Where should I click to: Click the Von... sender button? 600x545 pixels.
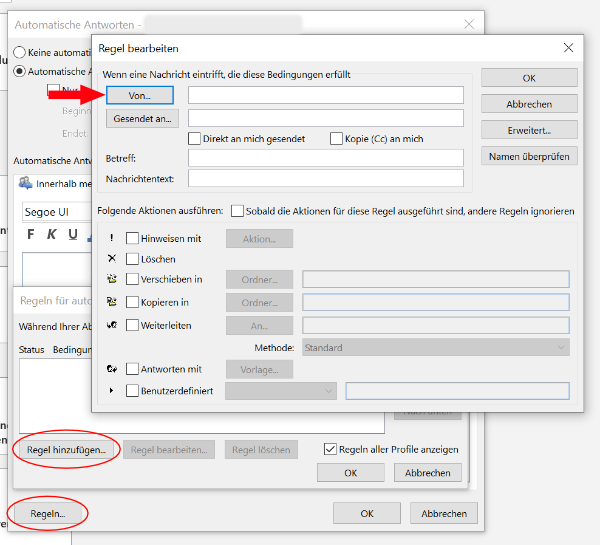click(x=140, y=95)
